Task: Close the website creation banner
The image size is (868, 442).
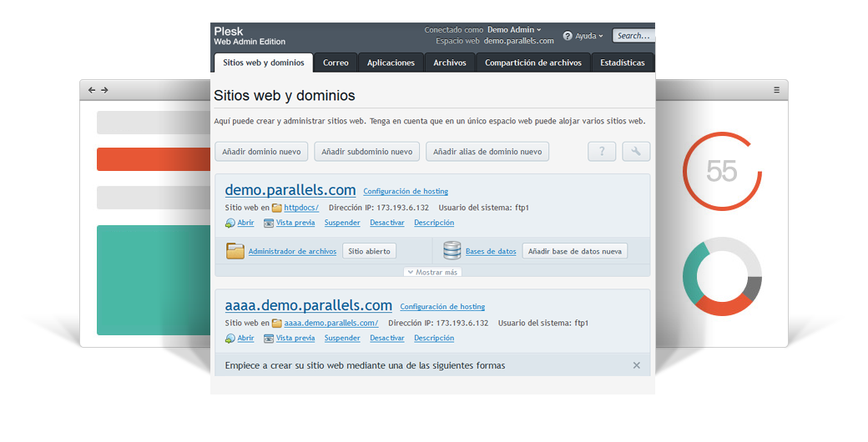Action: (636, 365)
